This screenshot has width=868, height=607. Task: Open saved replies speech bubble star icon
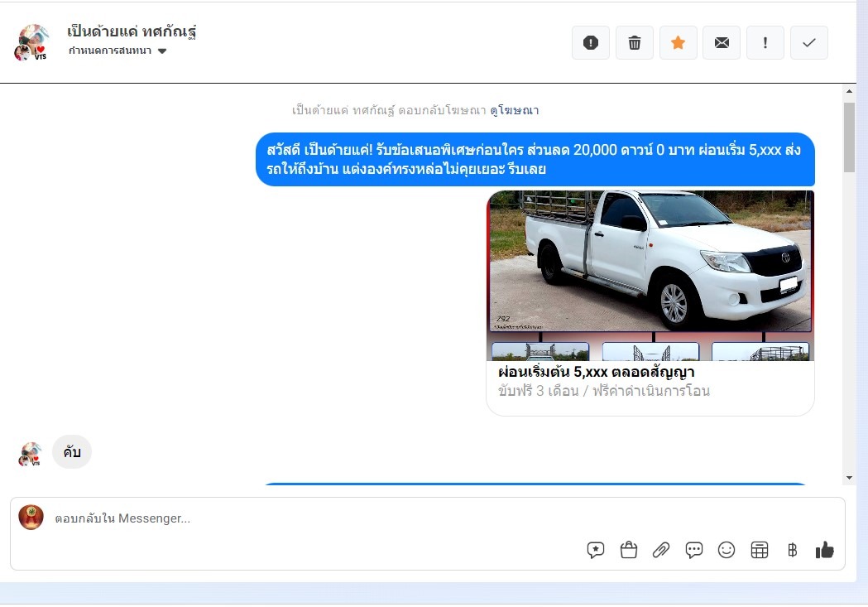click(x=596, y=550)
